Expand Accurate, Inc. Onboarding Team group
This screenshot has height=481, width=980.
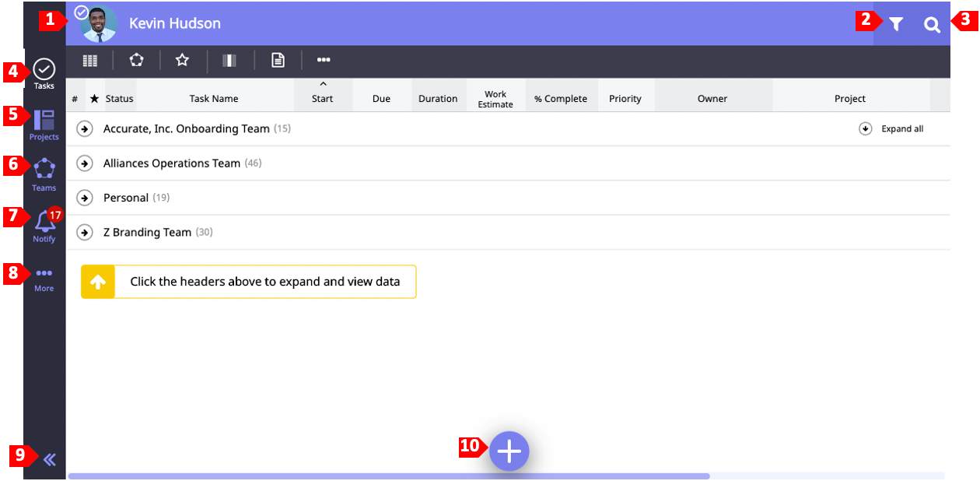click(86, 129)
